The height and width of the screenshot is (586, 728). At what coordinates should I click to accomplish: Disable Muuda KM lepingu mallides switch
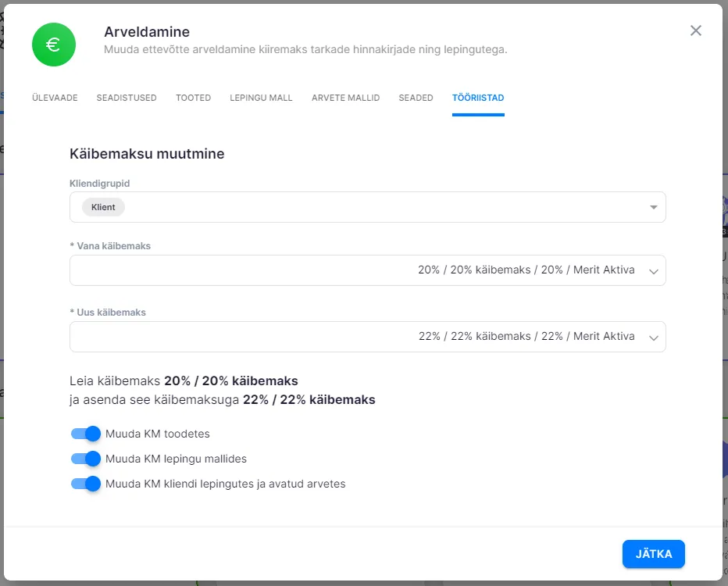pyautogui.click(x=86, y=459)
